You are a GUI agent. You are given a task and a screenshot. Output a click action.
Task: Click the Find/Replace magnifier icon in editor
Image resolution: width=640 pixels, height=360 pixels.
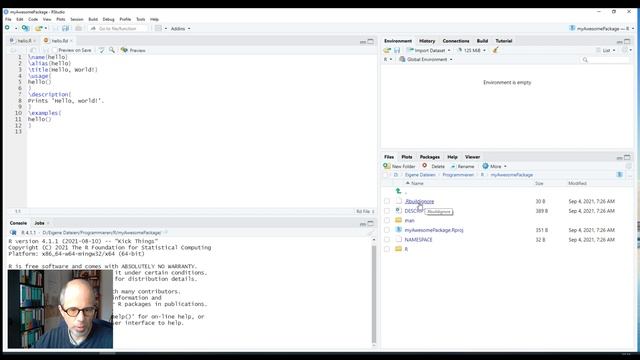click(112, 50)
